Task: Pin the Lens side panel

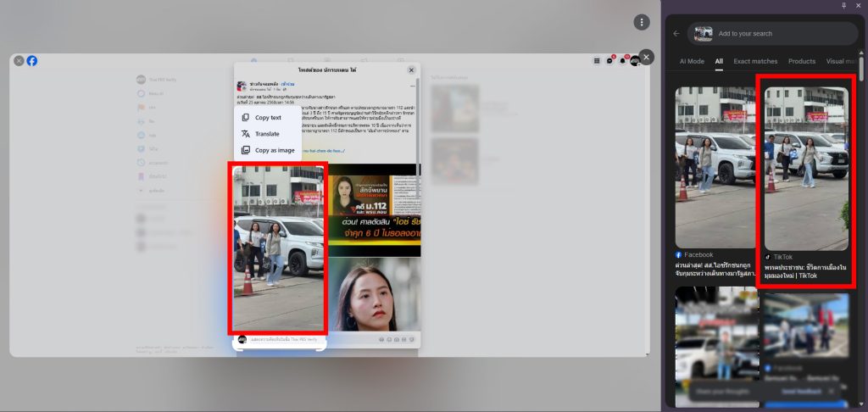Action: (843, 6)
